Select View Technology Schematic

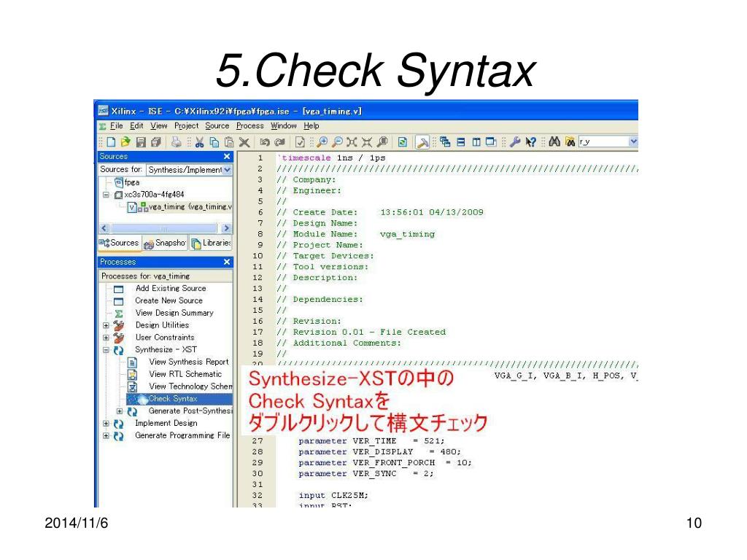(x=190, y=386)
